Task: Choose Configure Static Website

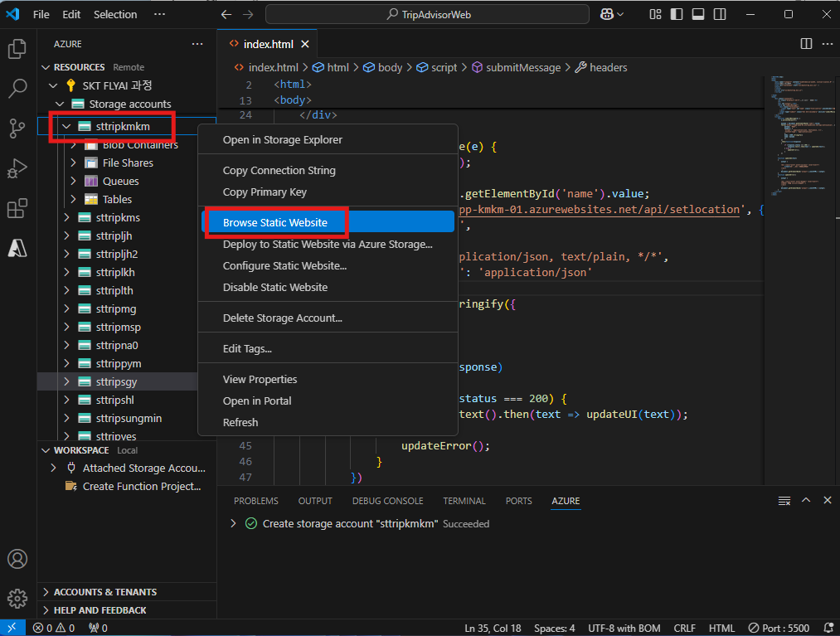Action: coord(328,265)
